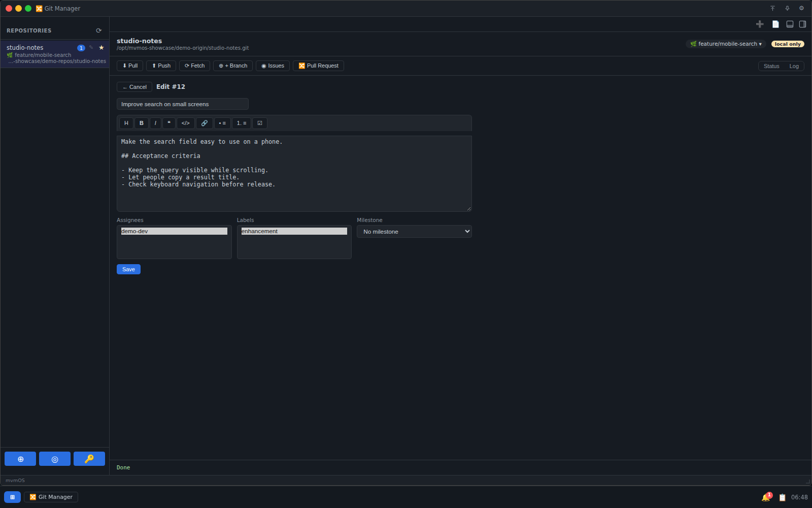Viewport: 812px width, 508px height.
Task: Toggle the bottom panel layout
Action: tap(790, 24)
